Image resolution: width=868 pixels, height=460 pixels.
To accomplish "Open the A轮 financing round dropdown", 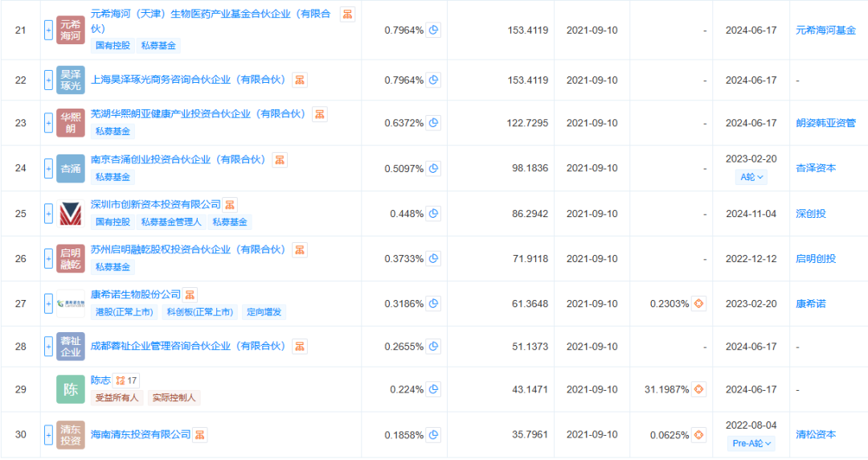I will (x=751, y=178).
